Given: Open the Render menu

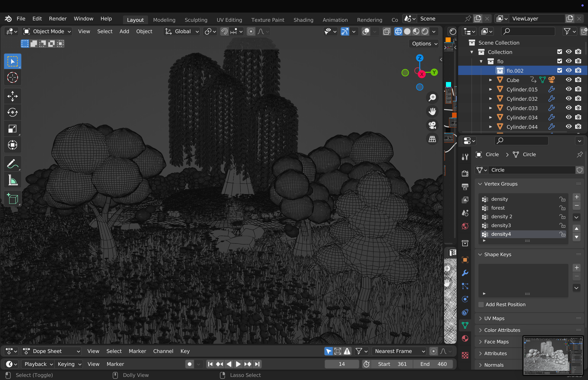Looking at the screenshot, I should tap(58, 19).
